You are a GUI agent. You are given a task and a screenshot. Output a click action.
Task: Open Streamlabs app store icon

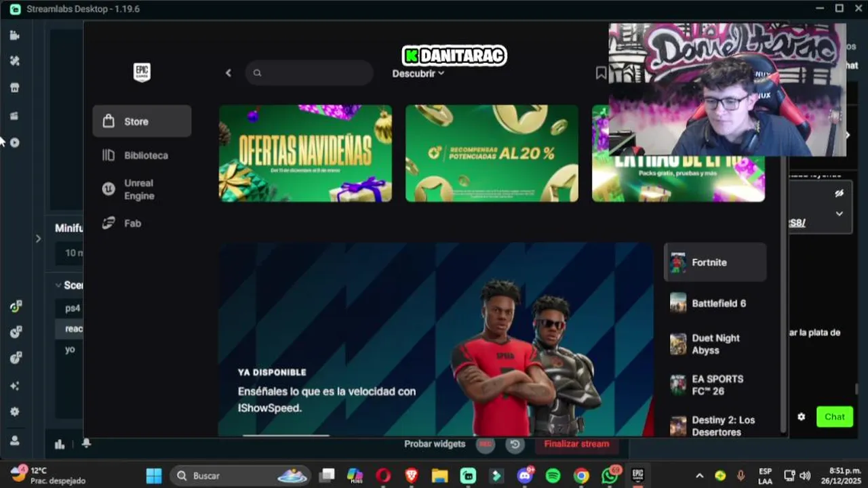pyautogui.click(x=15, y=87)
